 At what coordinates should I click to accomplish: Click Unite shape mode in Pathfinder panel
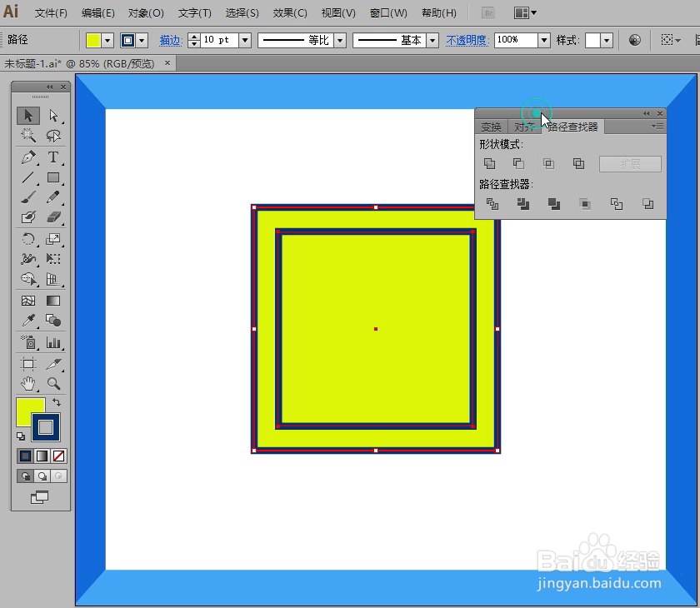[x=490, y=164]
